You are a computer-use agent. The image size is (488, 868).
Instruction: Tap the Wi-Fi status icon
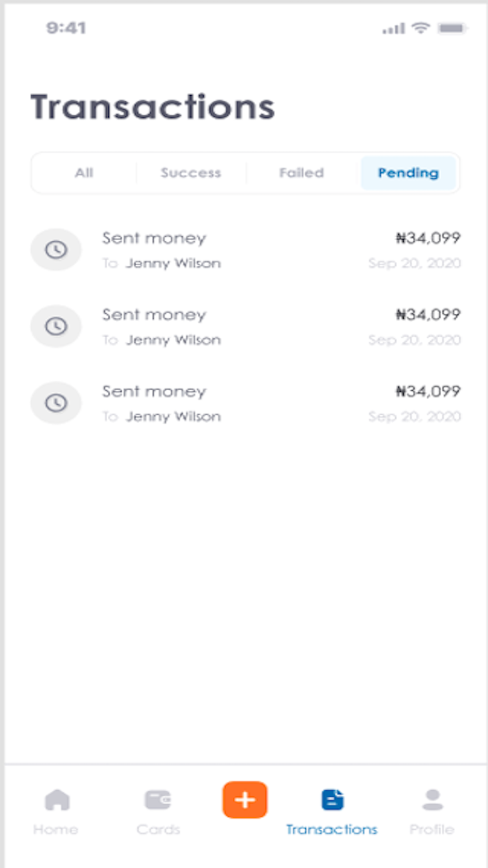[420, 28]
